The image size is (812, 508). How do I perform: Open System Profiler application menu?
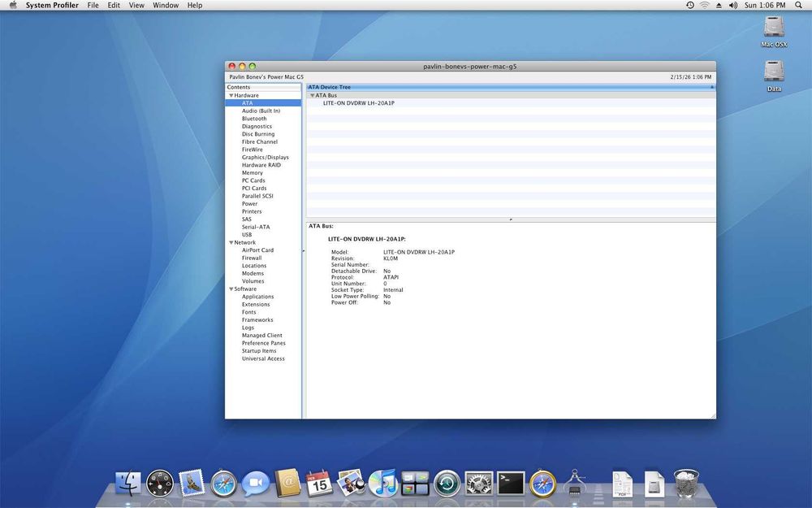(x=52, y=5)
